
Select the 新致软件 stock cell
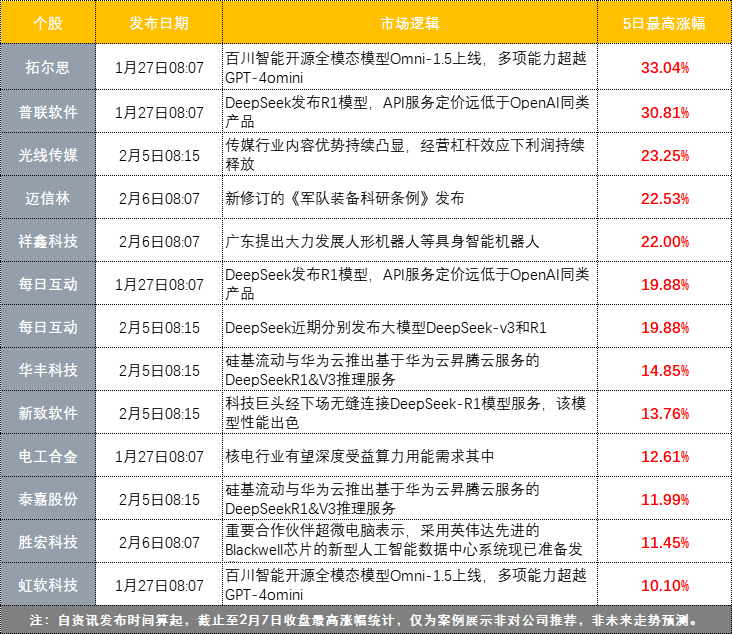point(48,413)
